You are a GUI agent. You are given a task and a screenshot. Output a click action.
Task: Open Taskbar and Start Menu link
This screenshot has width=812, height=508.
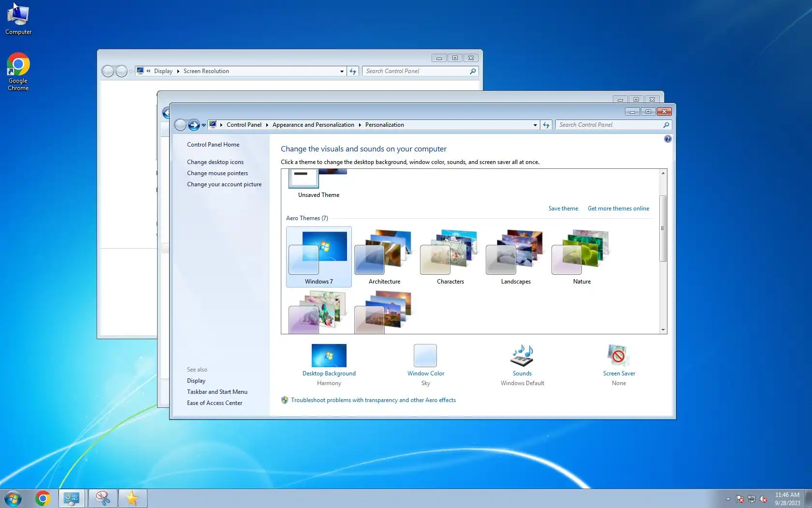click(x=217, y=392)
